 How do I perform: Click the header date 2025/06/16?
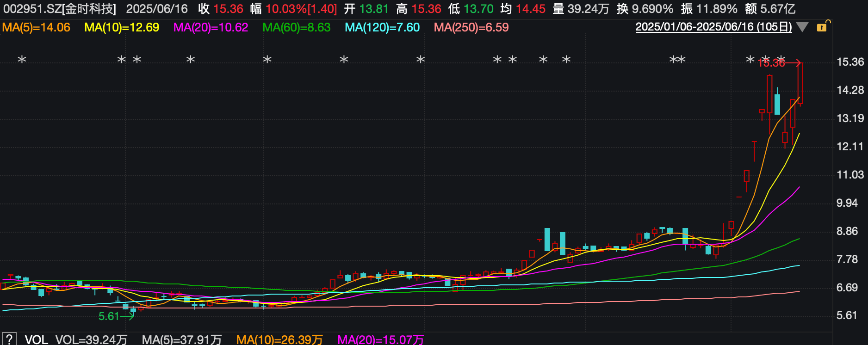click(x=157, y=9)
